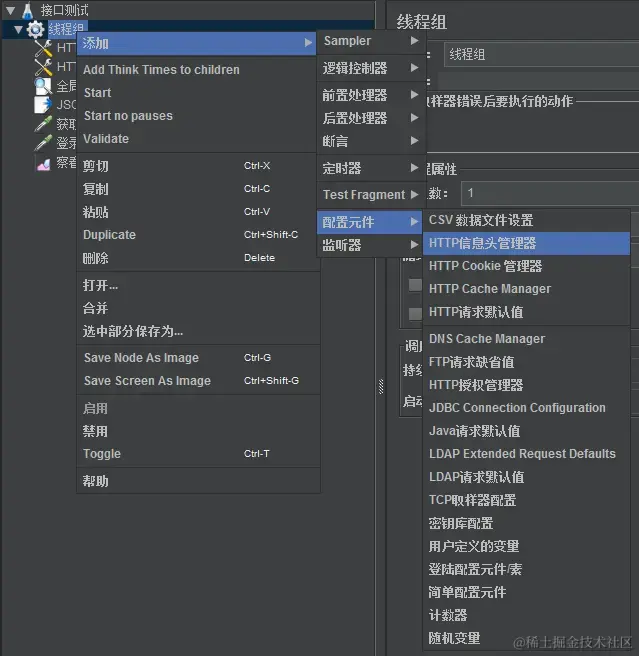Add HTTP Cookie 管理器 element
Viewport: 639px width, 656px height.
[526, 266]
